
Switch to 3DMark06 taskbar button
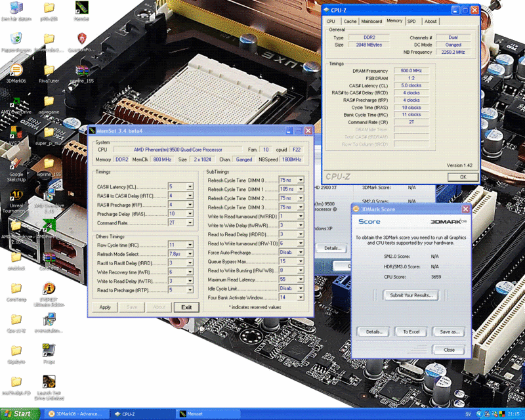click(x=77, y=414)
